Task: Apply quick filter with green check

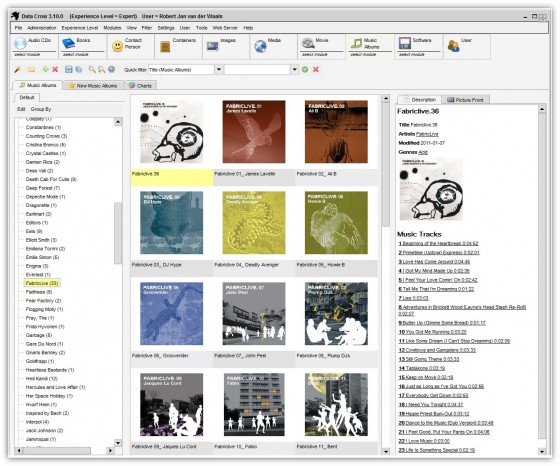Action: [305, 69]
